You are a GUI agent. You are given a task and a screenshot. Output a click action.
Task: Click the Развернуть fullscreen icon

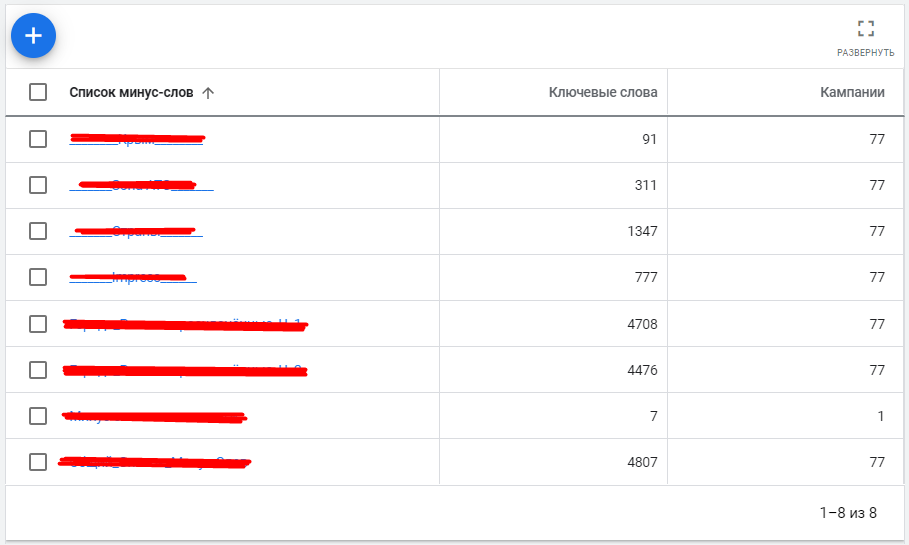pyautogui.click(x=865, y=29)
